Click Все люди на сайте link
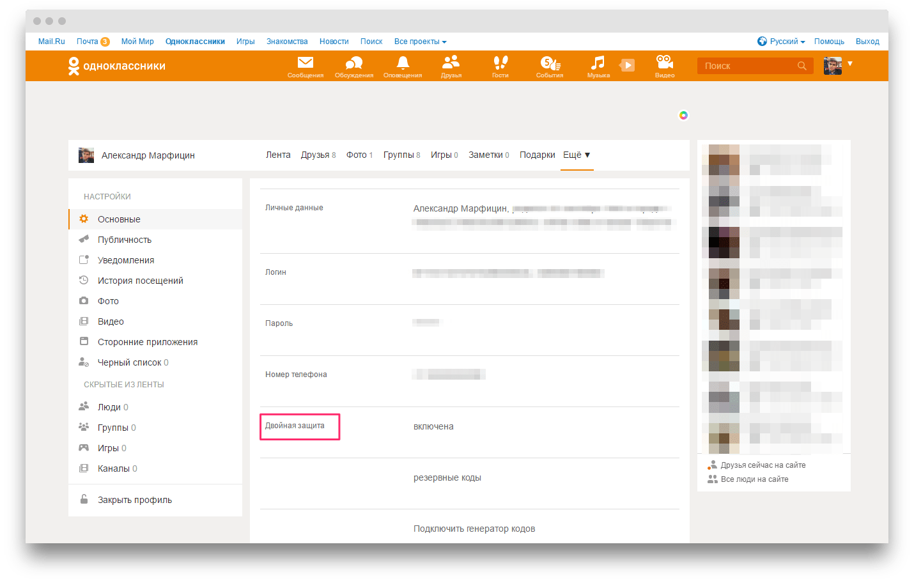914x588 pixels. (755, 479)
